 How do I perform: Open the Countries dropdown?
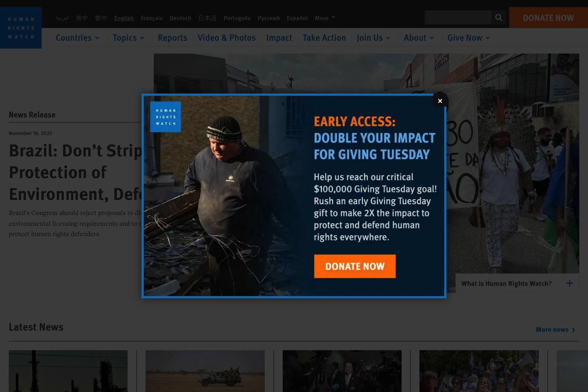pyautogui.click(x=77, y=38)
